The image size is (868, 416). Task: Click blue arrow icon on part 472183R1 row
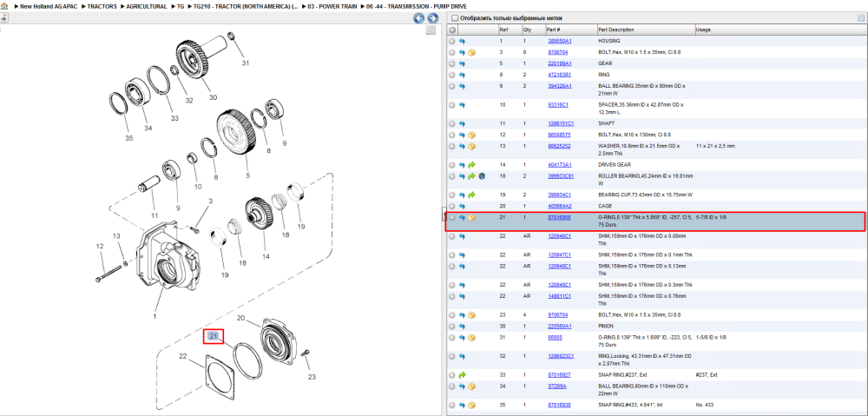pos(462,75)
